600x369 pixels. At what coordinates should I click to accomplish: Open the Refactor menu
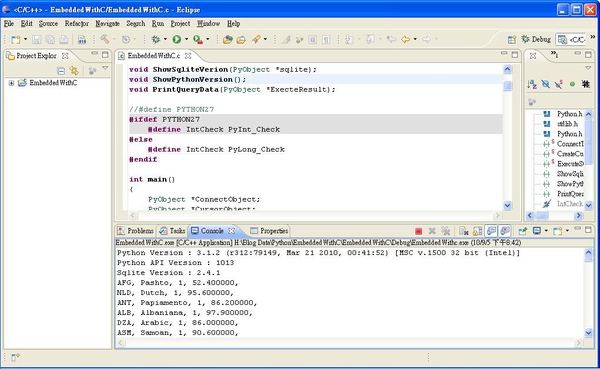pos(77,24)
